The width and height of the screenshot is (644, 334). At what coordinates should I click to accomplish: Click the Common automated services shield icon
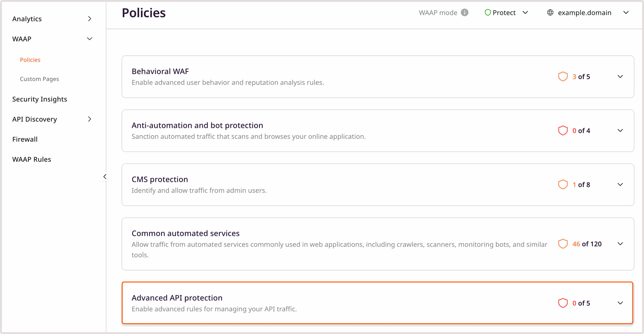click(x=563, y=244)
